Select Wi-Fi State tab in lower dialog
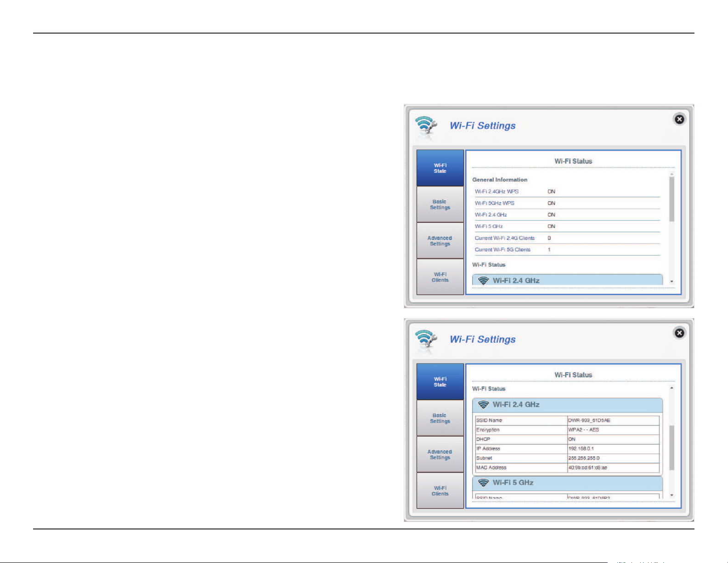This screenshot has height=563, width=728. [x=440, y=381]
